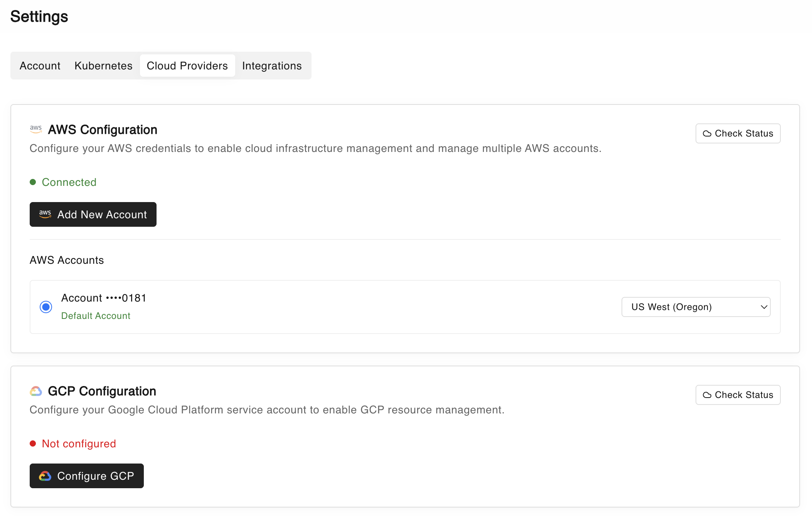The image size is (812, 526).
Task: Click Google Cloud logo inside Configure GCP button
Action: click(x=45, y=476)
